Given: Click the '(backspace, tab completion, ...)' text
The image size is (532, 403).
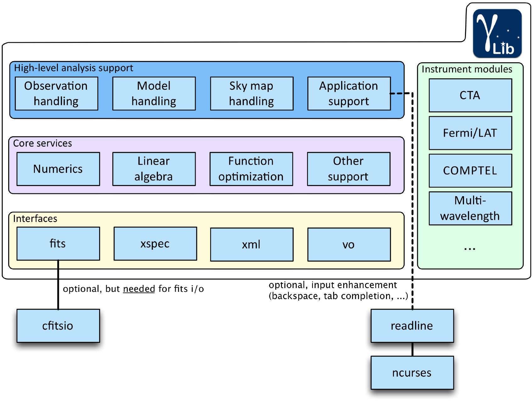Looking at the screenshot, I should [x=338, y=296].
